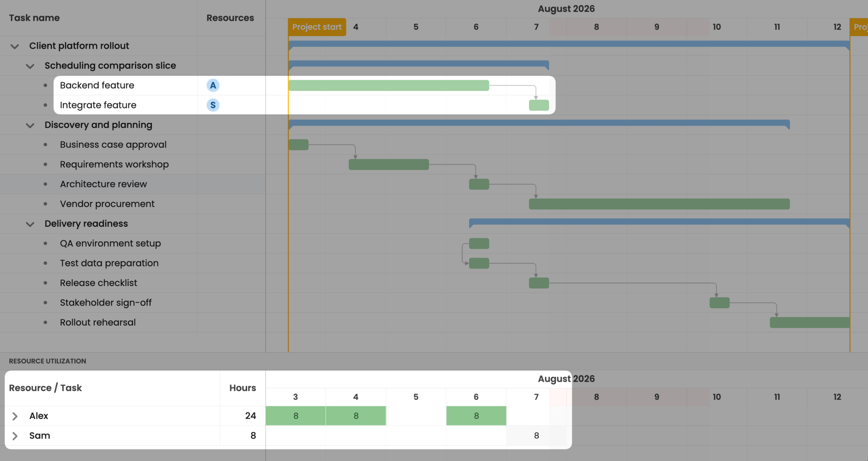Click day 5 in the utilization header

pyautogui.click(x=416, y=397)
